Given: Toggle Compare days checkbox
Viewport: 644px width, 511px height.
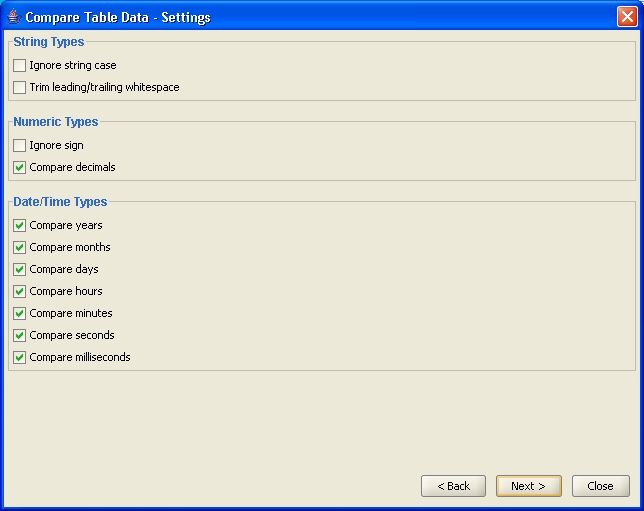Looking at the screenshot, I should 19,269.
